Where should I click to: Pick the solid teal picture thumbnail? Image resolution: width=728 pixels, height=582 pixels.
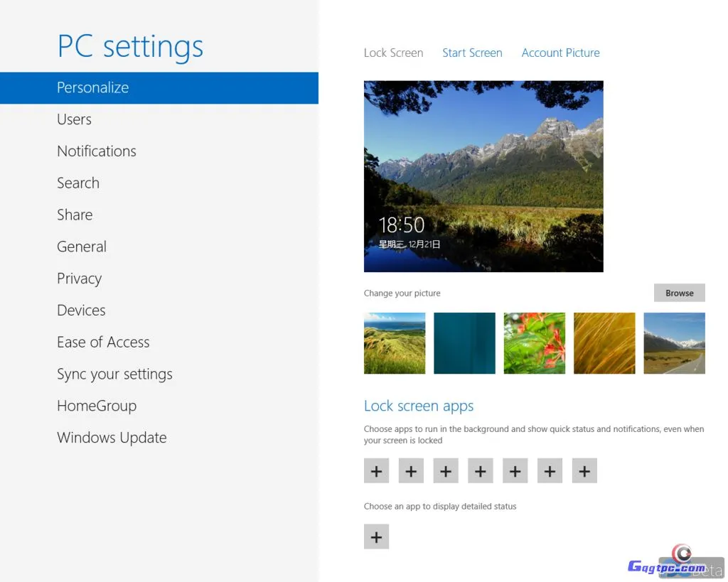tap(464, 343)
